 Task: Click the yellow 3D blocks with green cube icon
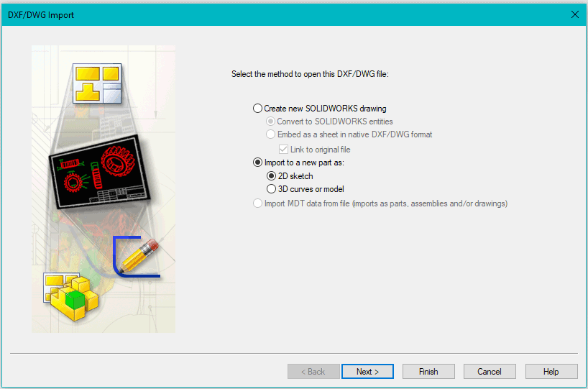(71, 296)
